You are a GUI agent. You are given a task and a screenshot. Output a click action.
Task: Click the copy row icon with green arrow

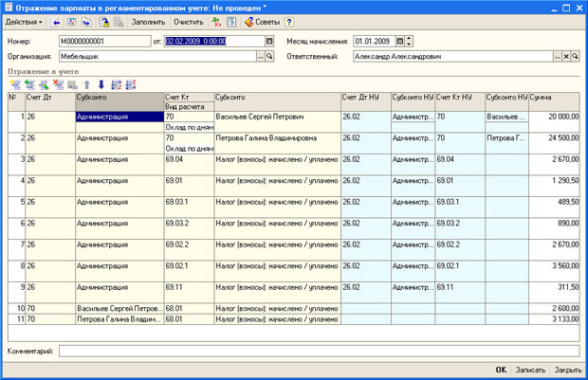tap(29, 85)
